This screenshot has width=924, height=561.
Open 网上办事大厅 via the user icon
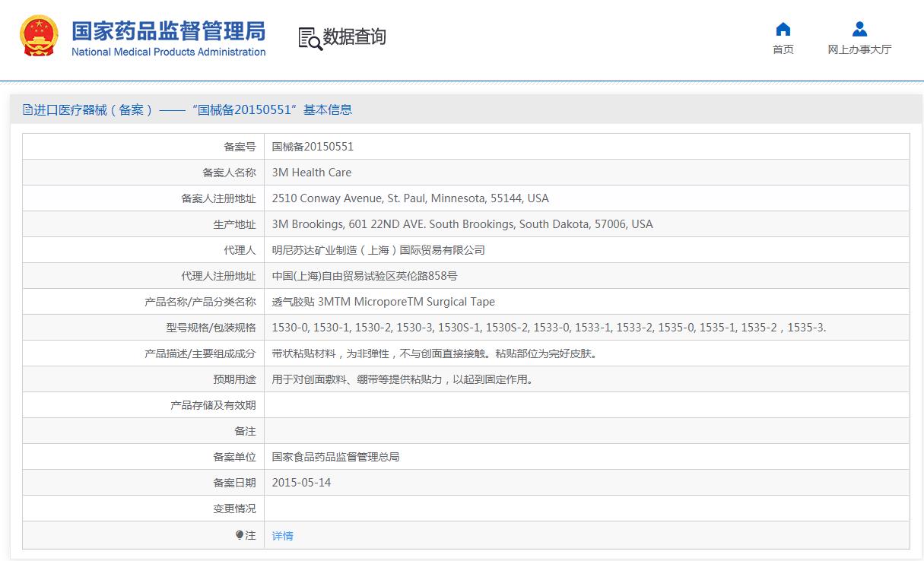(x=859, y=29)
